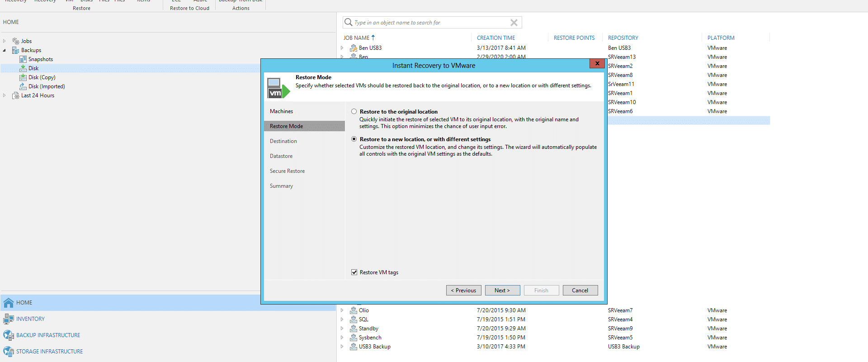Click the search magnifier icon
The image size is (868, 362).
click(348, 22)
